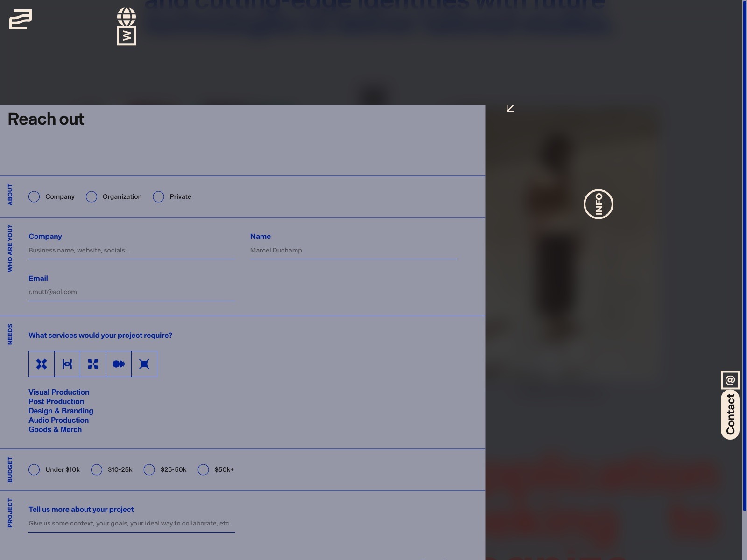Click the Design & Branding text label
This screenshot has width=747, height=560.
click(x=61, y=411)
